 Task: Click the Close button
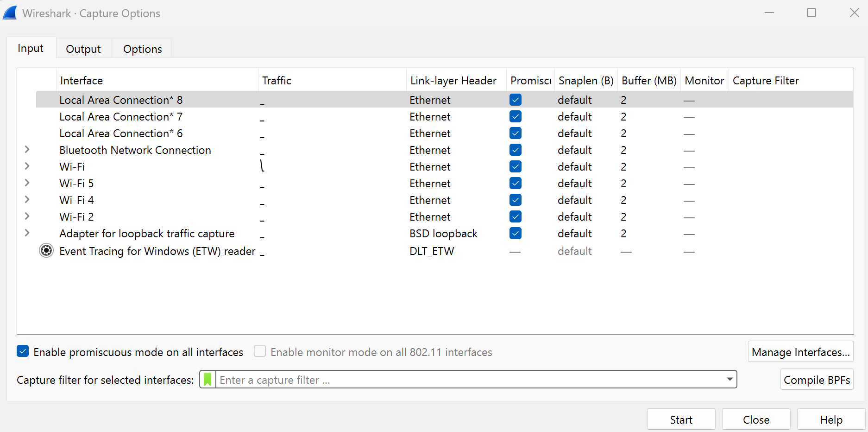[x=756, y=419]
